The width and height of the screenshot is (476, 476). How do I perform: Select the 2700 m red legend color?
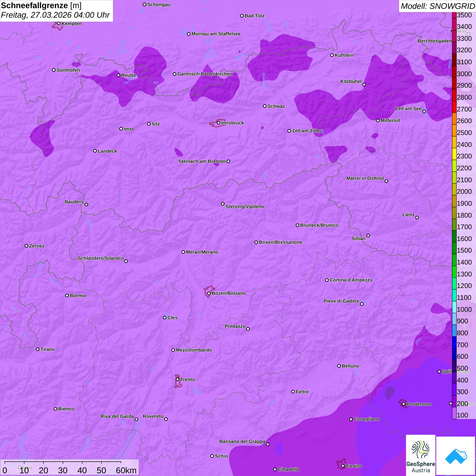454,107
